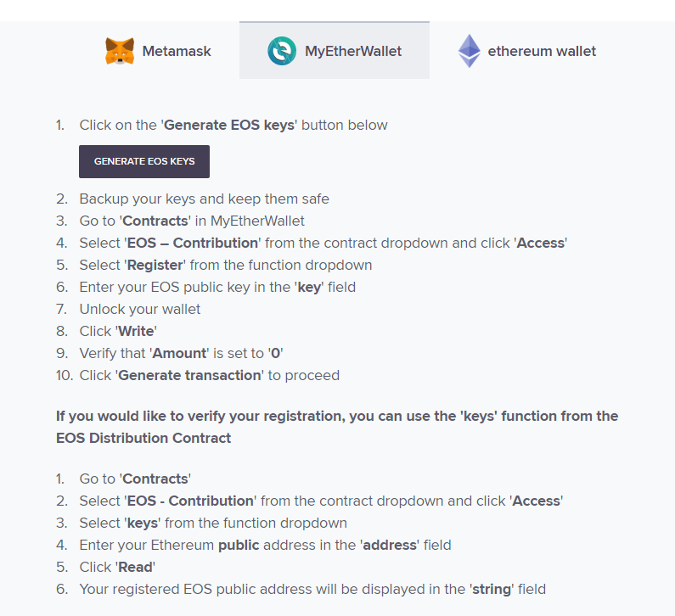Click the Ethereum diamond logo icon
Viewport: 675px width, 616px height.
(x=470, y=51)
